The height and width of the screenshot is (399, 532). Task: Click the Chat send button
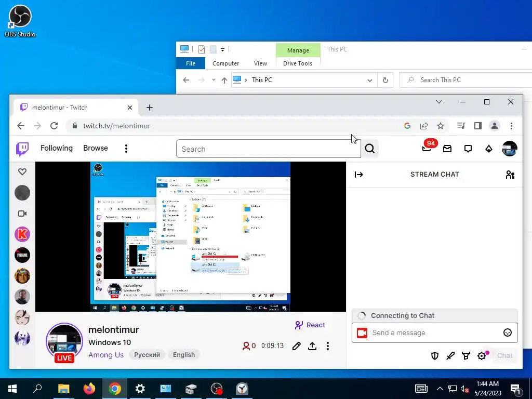[x=504, y=355]
